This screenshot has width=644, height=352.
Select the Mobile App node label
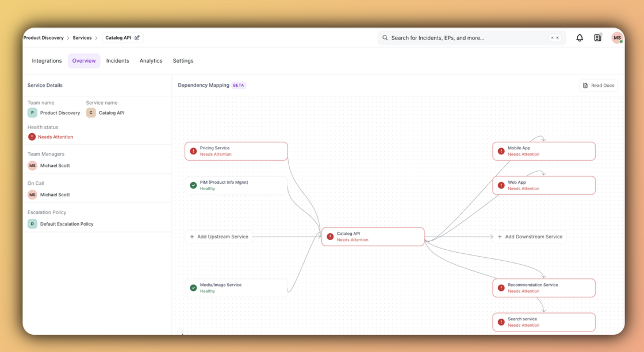point(519,148)
